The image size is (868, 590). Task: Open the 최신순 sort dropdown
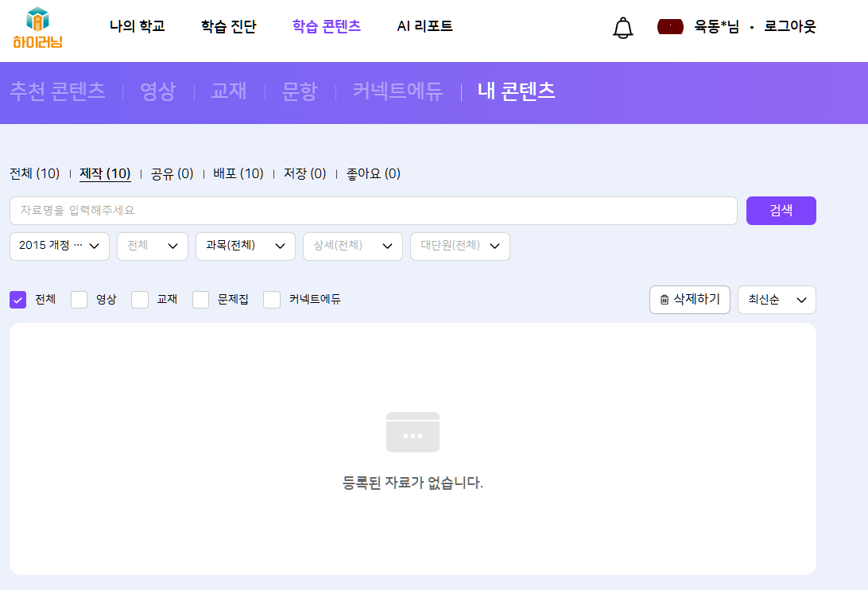(x=777, y=300)
